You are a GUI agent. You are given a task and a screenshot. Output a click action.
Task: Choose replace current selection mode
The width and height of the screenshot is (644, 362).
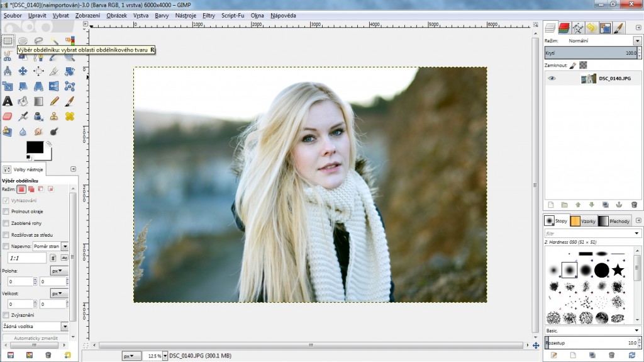(x=21, y=189)
